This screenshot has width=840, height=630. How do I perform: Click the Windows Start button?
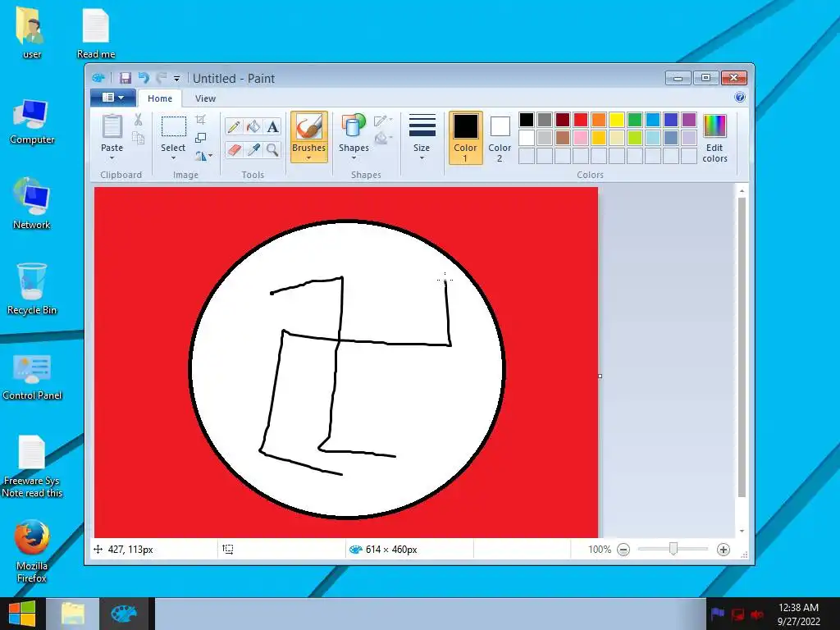pyautogui.click(x=22, y=614)
